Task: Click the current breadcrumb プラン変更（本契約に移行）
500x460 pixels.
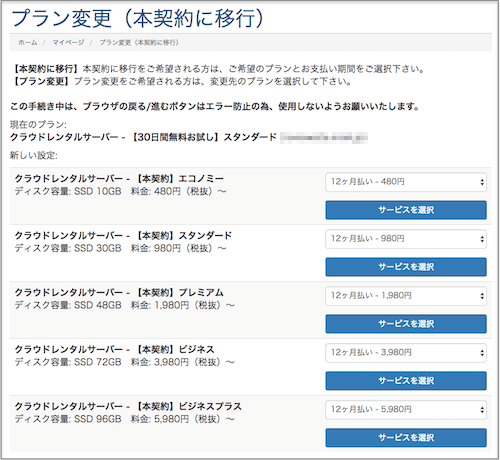Action: tap(139, 43)
